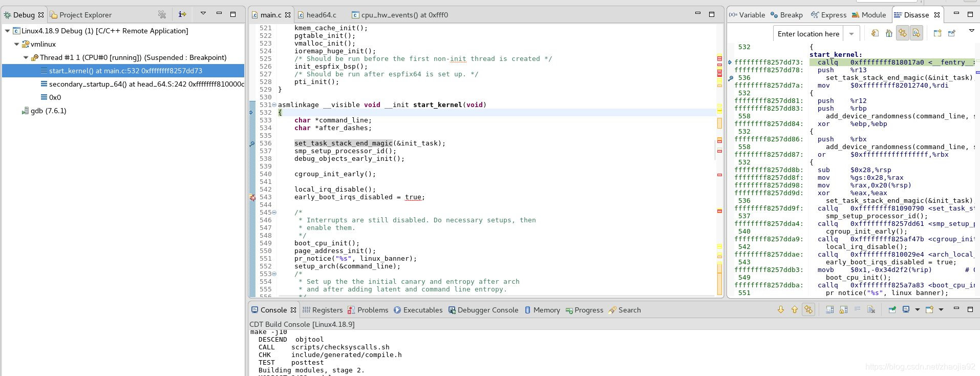
Task: Toggle Link with Active Debug Context in Disassembly
Action: point(902,33)
